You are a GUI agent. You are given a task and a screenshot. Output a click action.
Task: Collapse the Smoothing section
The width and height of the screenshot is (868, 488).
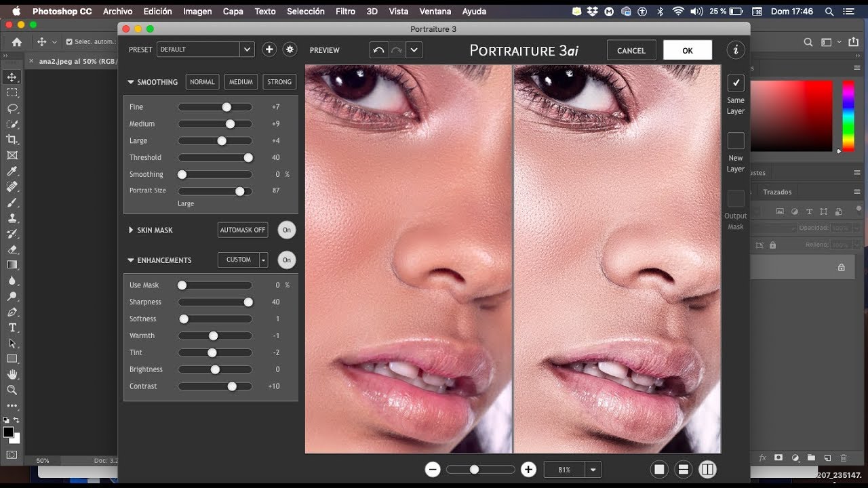click(131, 82)
